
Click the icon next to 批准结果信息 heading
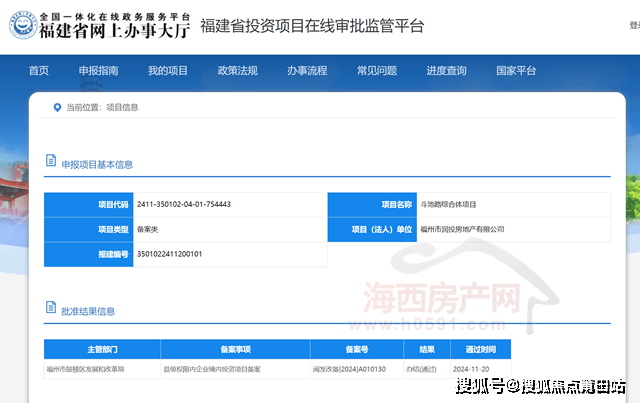(50, 310)
